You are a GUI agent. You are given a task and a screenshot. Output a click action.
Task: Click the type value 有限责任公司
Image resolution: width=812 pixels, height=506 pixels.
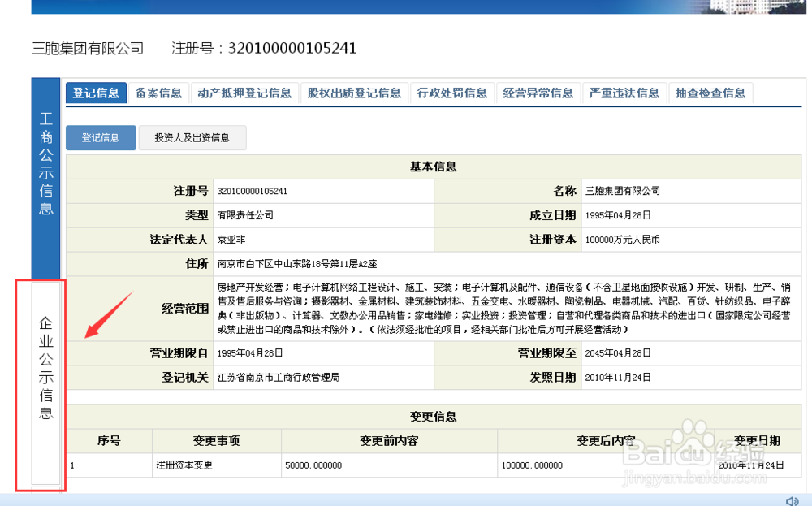tap(245, 215)
